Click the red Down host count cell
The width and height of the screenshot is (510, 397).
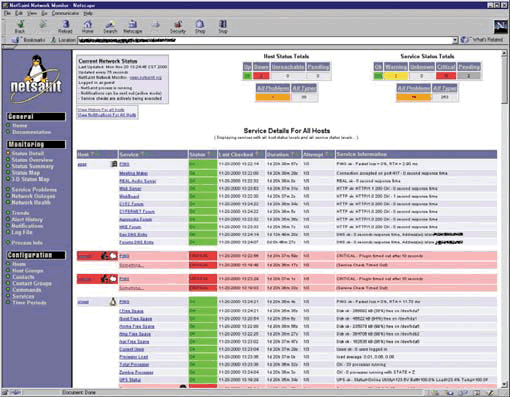[x=261, y=76]
